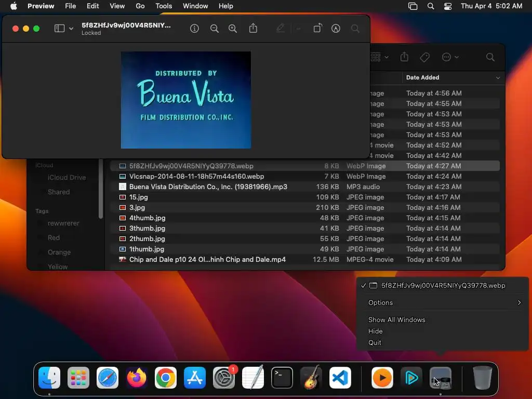
Task: Select Hide in the dock menu
Action: 375,331
